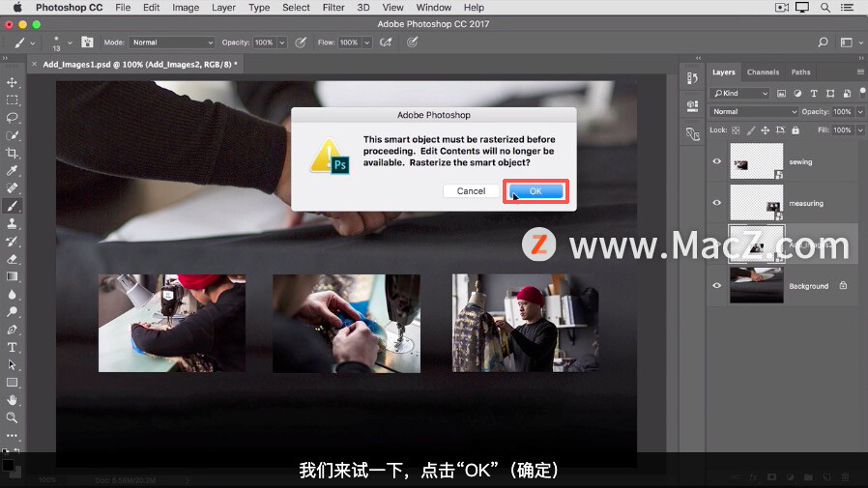Select the Eyedropper tool
The height and width of the screenshot is (488, 868).
pyautogui.click(x=12, y=170)
